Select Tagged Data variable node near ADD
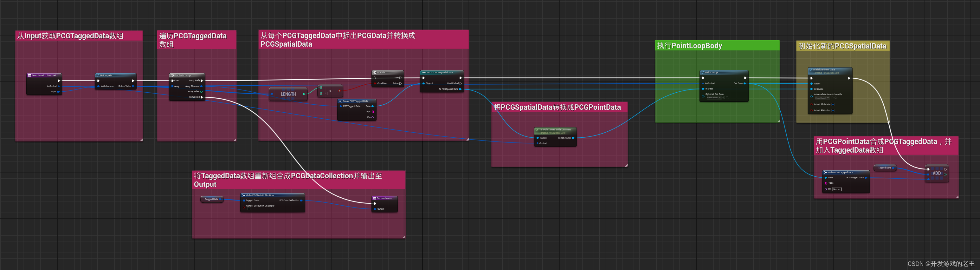 (885, 168)
